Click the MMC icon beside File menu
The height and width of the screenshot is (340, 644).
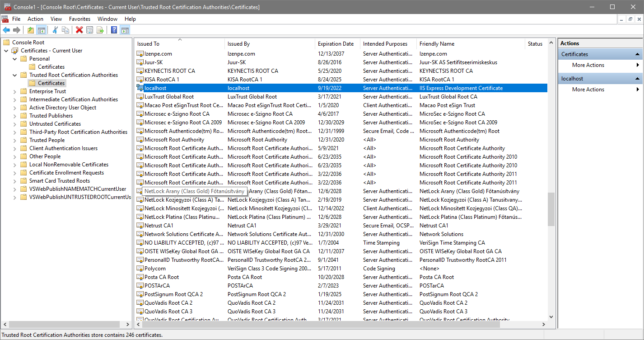click(x=5, y=19)
